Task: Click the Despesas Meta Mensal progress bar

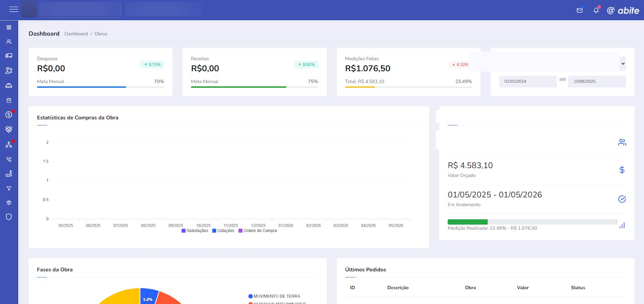Action: [x=100, y=87]
